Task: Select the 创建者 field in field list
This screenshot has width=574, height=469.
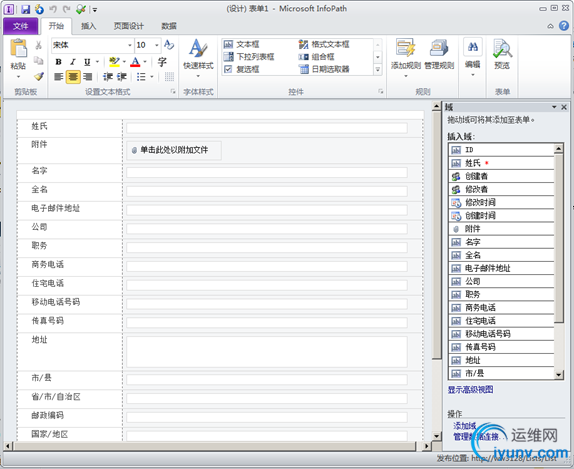Action: (501, 176)
